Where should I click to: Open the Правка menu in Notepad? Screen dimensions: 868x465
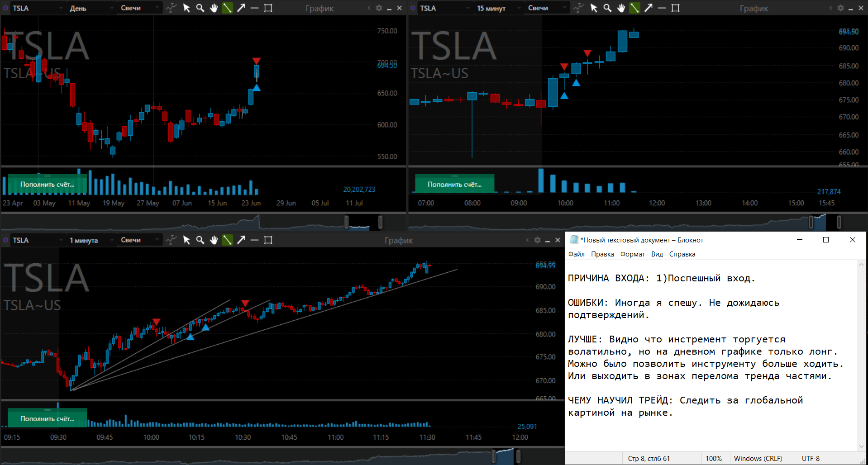click(602, 254)
